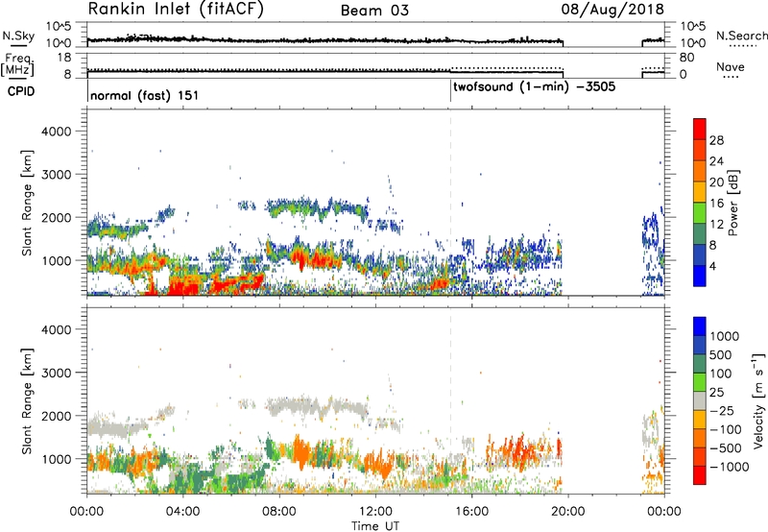Click the velocity panel "Slant Range [km]" label
The width and height of the screenshot is (768, 532).
tap(27, 401)
